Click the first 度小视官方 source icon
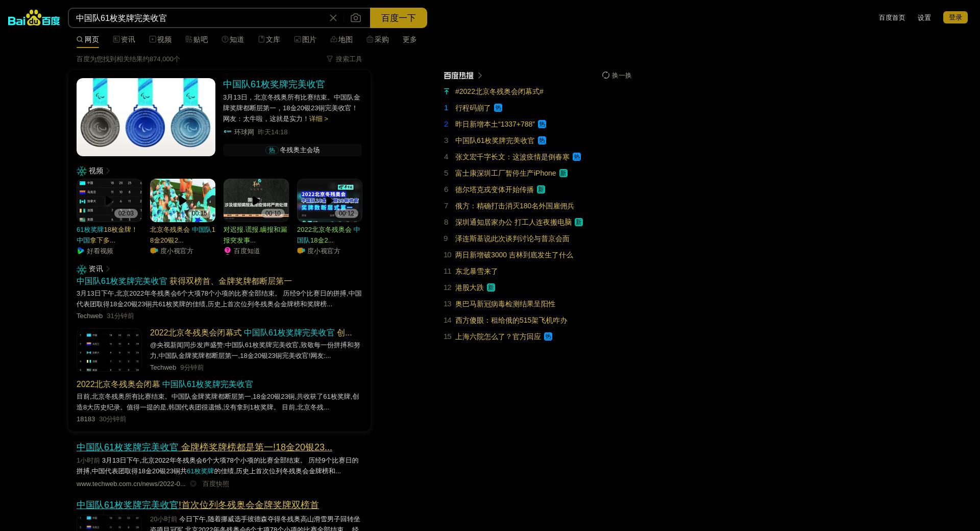980x531 pixels. pos(154,251)
